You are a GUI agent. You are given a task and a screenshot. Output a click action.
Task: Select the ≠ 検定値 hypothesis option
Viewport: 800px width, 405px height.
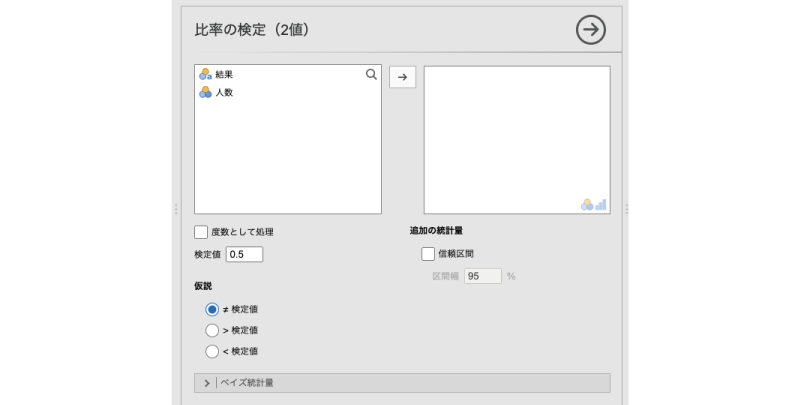coord(211,309)
